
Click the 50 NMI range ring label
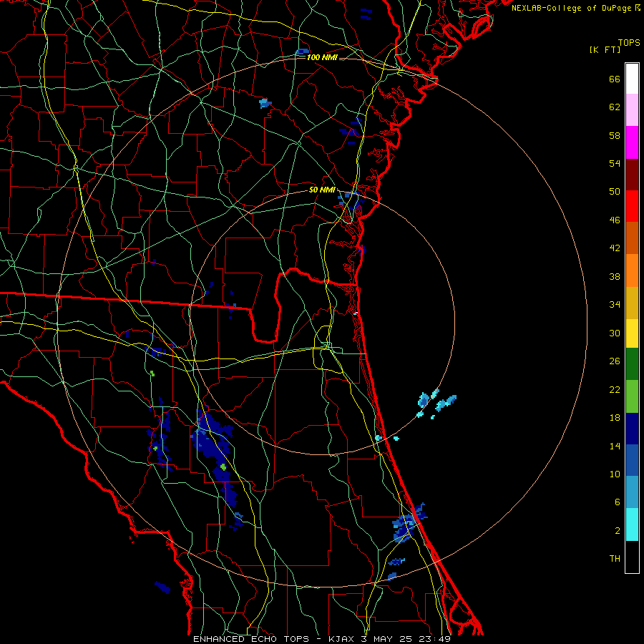(322, 190)
